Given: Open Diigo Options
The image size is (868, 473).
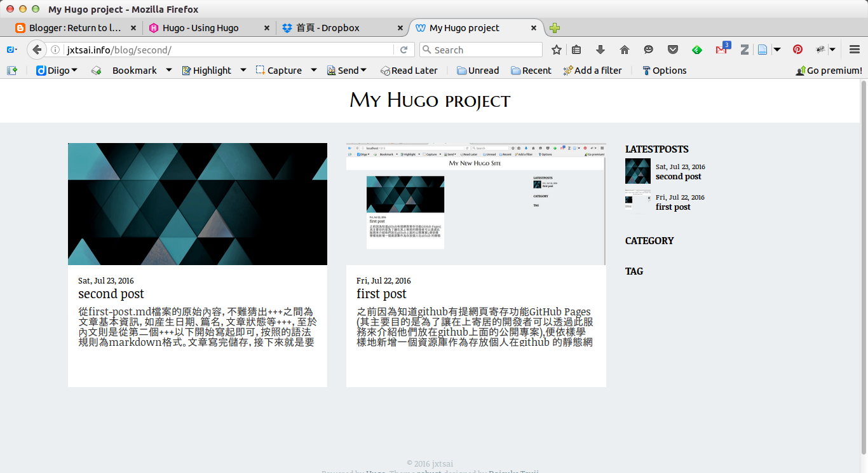Looking at the screenshot, I should point(664,71).
